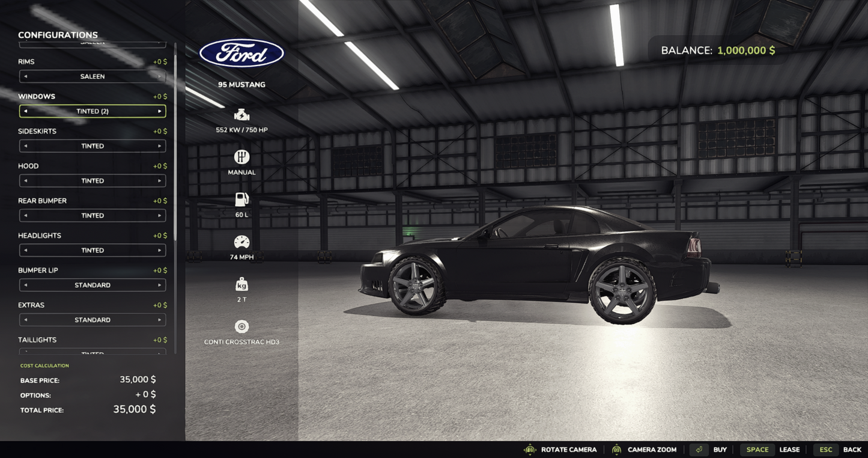Click the fuel tank icon above 60 L
868x458 pixels.
coord(241,199)
